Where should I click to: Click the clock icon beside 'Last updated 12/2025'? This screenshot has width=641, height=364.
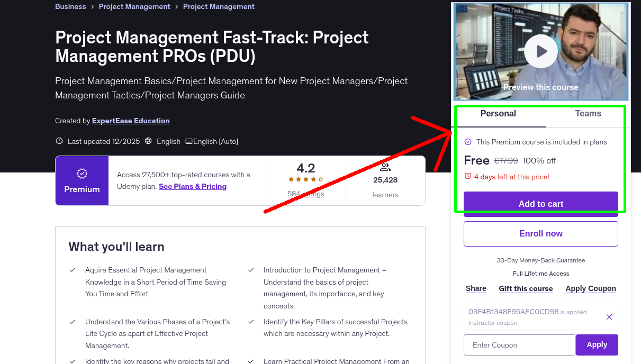(x=58, y=141)
